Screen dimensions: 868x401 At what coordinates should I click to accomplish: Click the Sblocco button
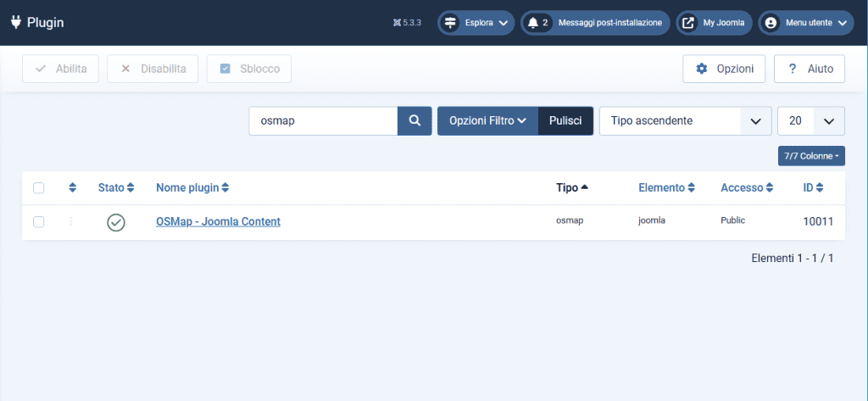(x=249, y=69)
